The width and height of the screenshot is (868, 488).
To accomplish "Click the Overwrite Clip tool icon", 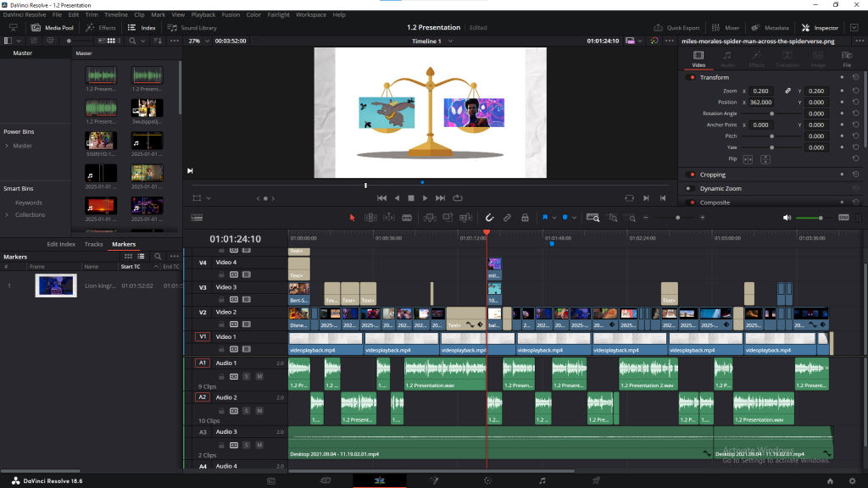I will pos(448,218).
